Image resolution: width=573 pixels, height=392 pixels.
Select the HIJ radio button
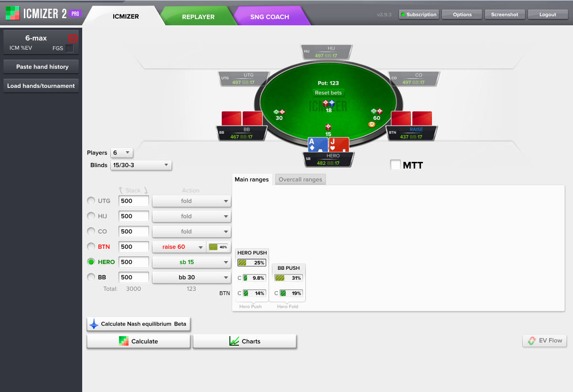pyautogui.click(x=91, y=216)
